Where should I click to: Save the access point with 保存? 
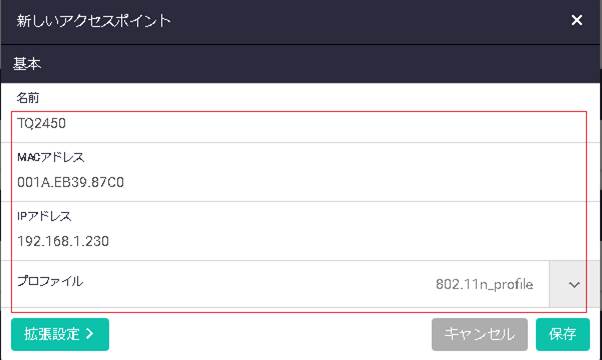562,334
